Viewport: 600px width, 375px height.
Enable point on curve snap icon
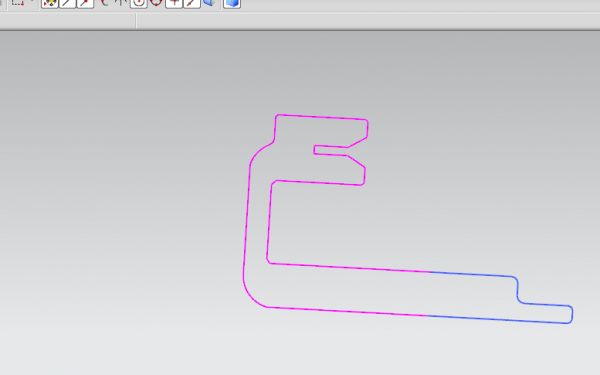(x=192, y=3)
